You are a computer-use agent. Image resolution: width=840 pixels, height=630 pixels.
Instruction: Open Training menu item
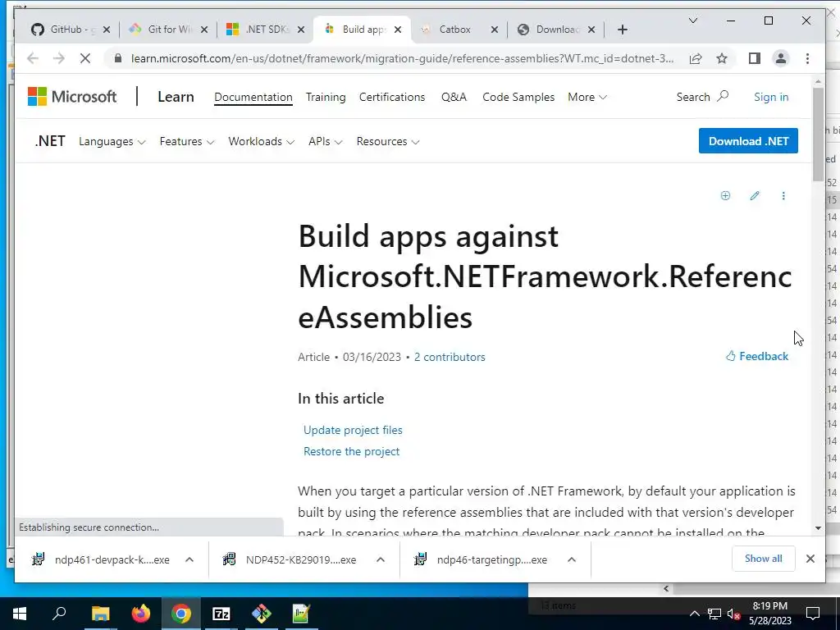point(326,97)
